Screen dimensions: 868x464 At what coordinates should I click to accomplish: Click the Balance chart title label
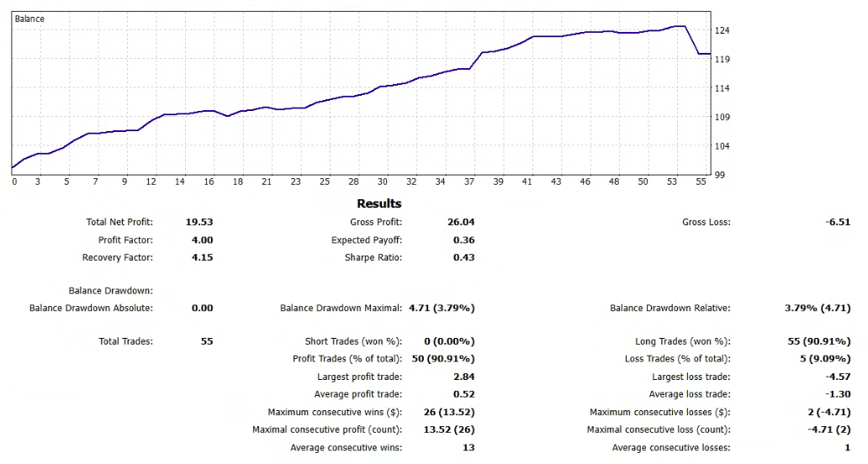(x=30, y=18)
